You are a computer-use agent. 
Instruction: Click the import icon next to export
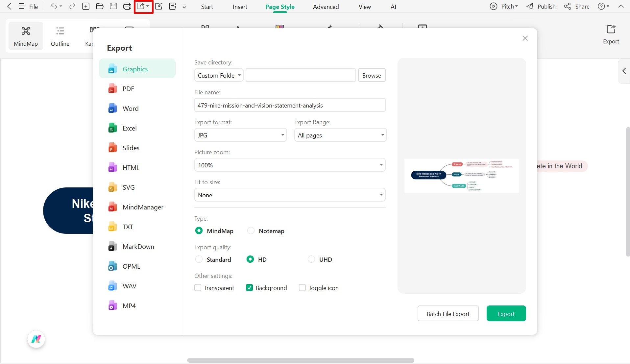tap(159, 6)
